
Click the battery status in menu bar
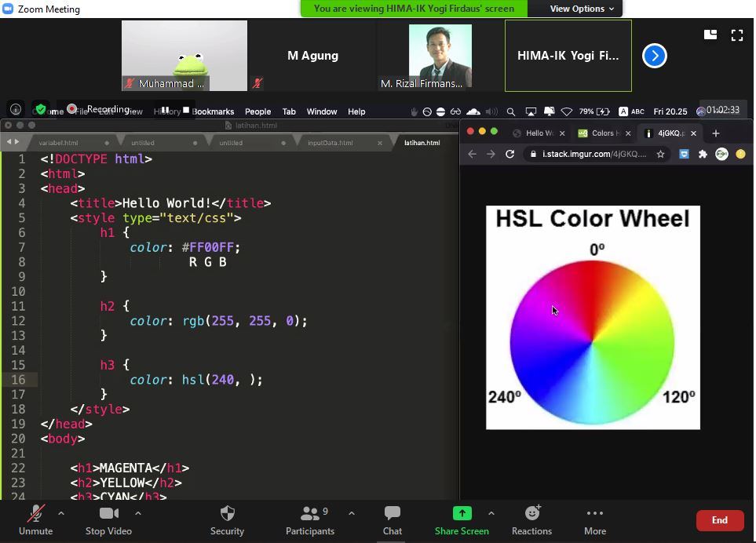point(594,111)
